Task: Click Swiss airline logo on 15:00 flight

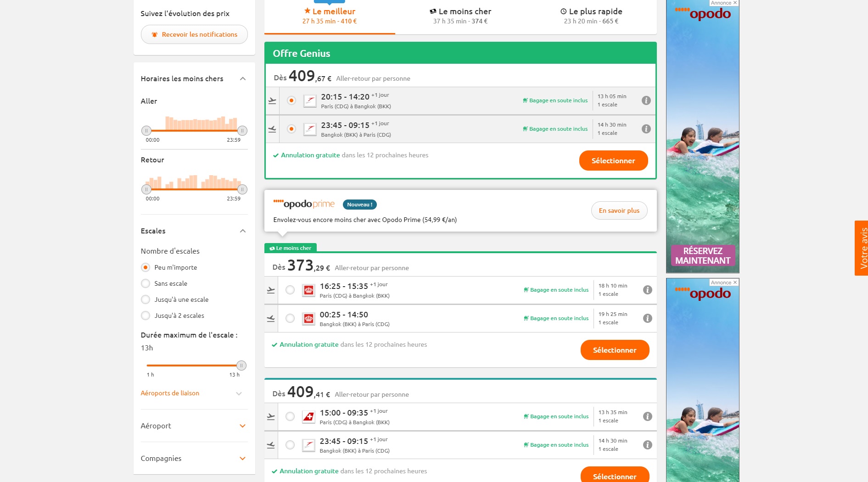Action: [308, 417]
